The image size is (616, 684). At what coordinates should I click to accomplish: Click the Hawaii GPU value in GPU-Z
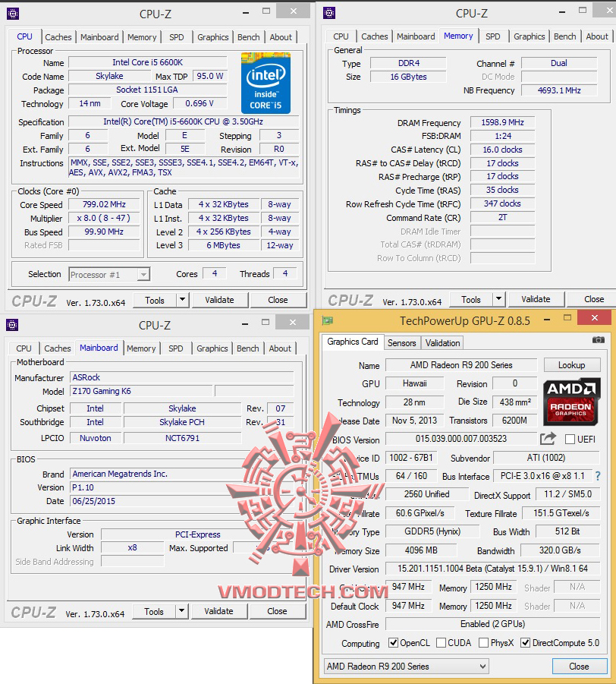coord(415,383)
